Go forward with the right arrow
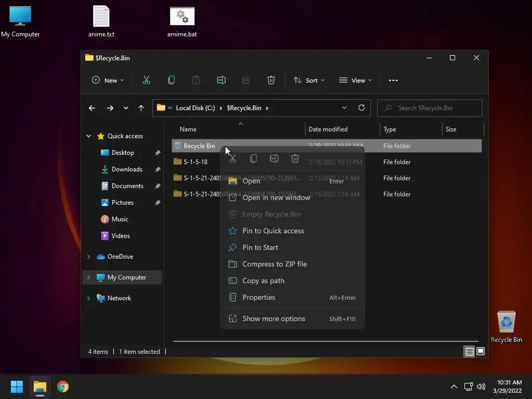 [110, 108]
